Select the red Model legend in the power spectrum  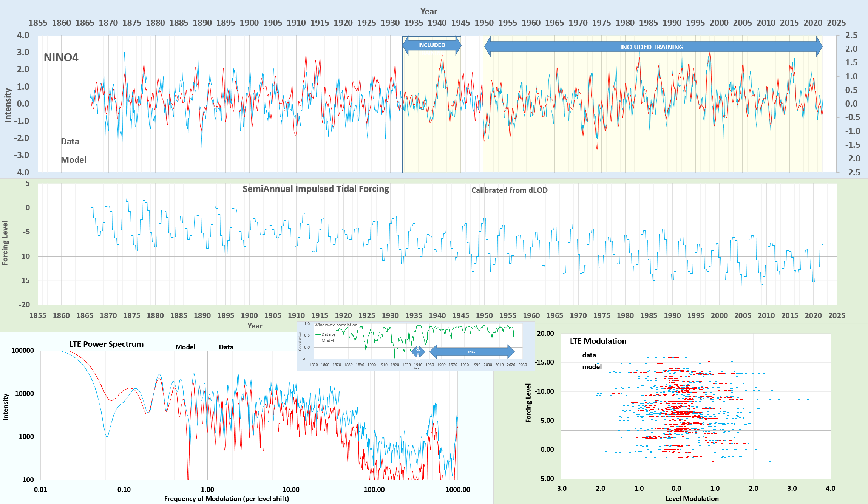point(185,347)
